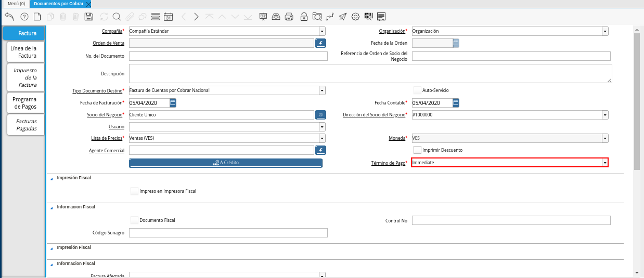Save the record with the floppy disk icon

pos(88,17)
